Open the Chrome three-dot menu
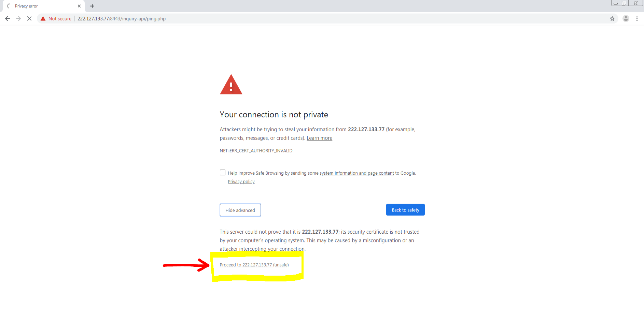The height and width of the screenshot is (336, 644). 637,19
